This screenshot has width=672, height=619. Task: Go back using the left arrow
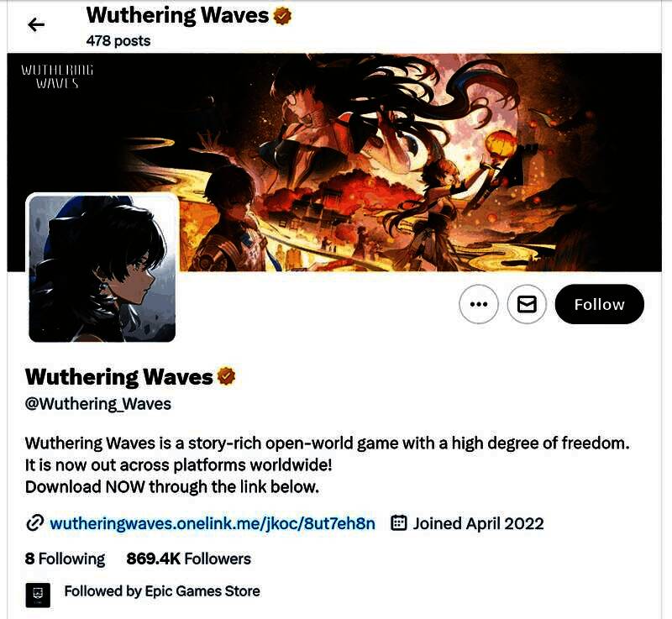(x=36, y=25)
